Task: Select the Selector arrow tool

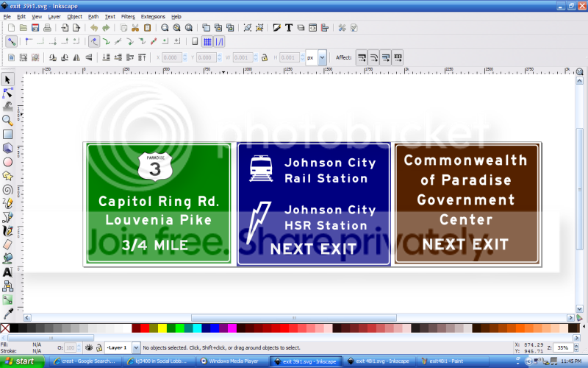Action: pyautogui.click(x=7, y=79)
